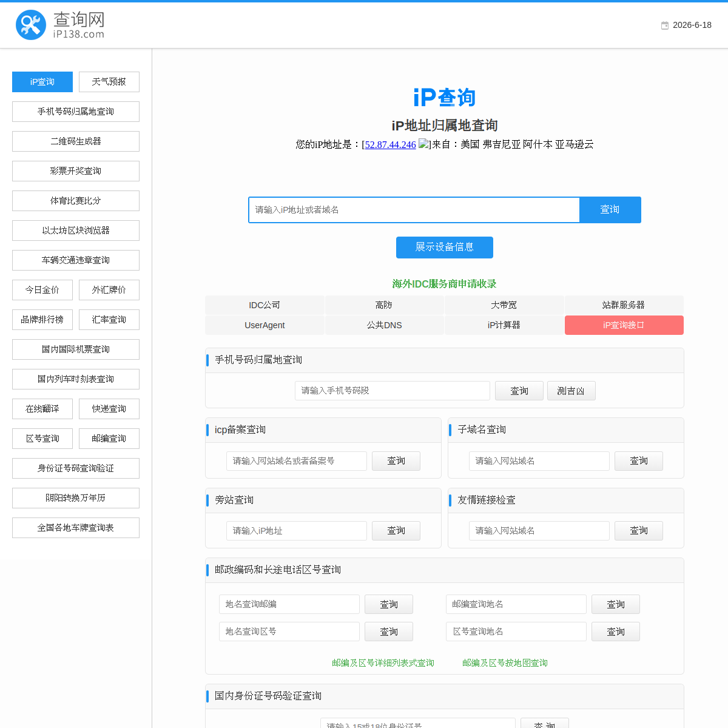
Task: Focus the IP address or domain input field
Action: pos(414,210)
